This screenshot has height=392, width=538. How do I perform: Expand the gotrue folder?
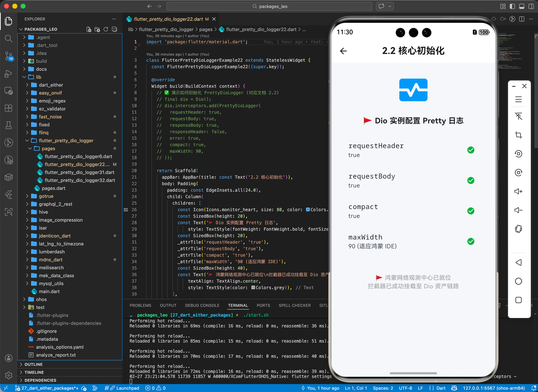pos(46,196)
